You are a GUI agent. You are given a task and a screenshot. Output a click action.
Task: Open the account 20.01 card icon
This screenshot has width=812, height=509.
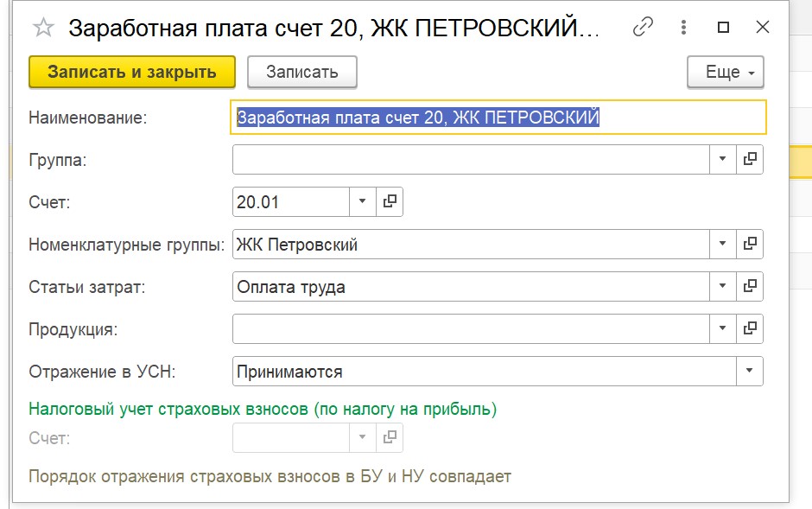coord(390,201)
